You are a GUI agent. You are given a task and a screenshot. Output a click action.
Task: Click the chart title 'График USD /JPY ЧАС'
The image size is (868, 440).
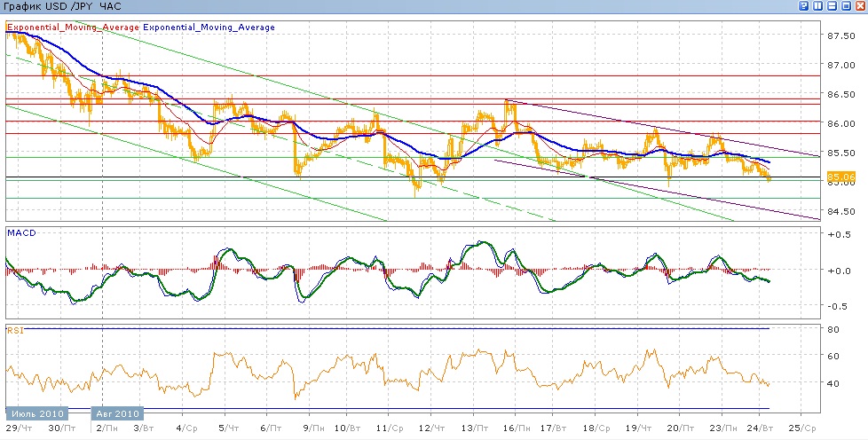point(62,6)
